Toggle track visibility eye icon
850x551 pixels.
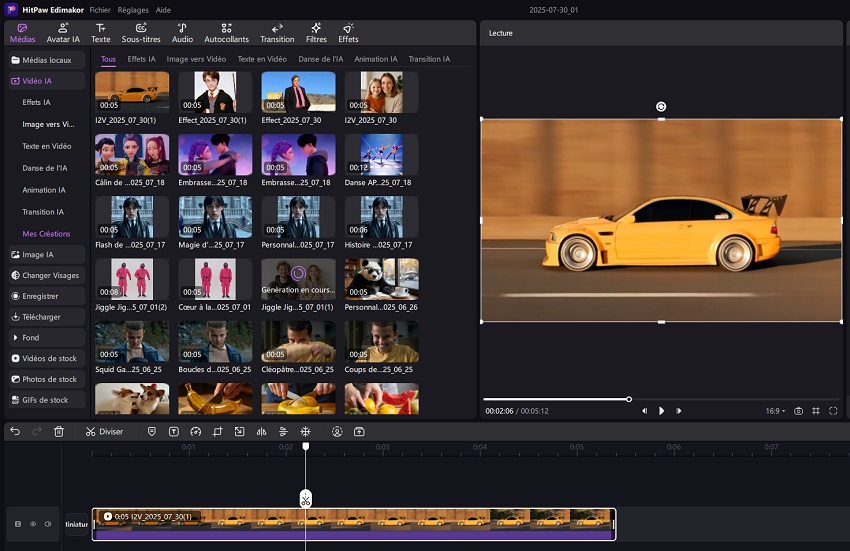[x=32, y=524]
